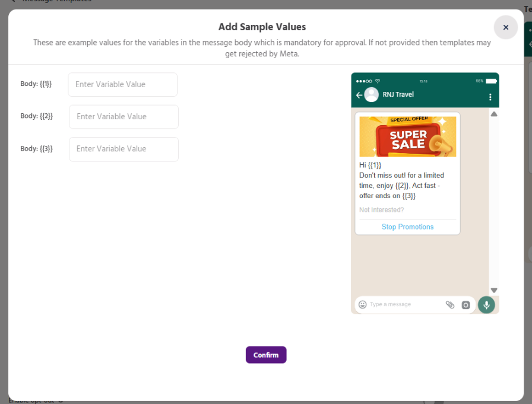Screen dimensions: 532x404
Task: Close the Add Sample Values dialog
Action: (x=505, y=27)
